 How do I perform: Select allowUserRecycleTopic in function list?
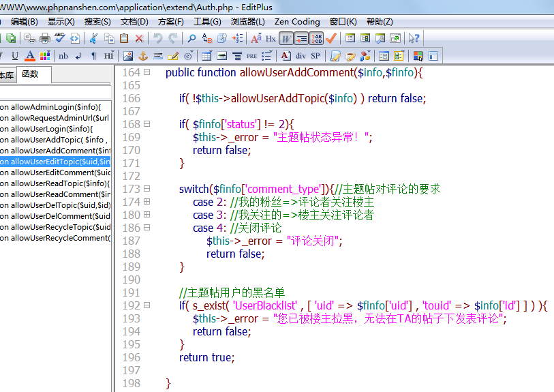[55, 227]
